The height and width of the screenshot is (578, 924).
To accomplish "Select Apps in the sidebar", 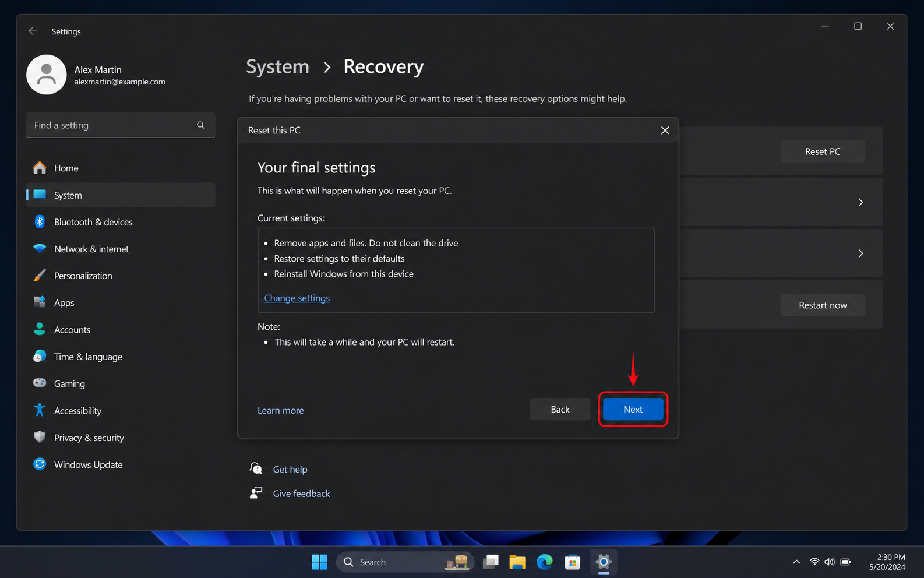I will (x=121, y=303).
